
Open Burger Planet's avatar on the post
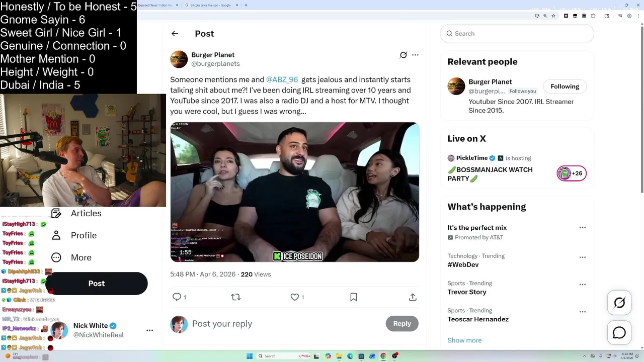pos(179,59)
